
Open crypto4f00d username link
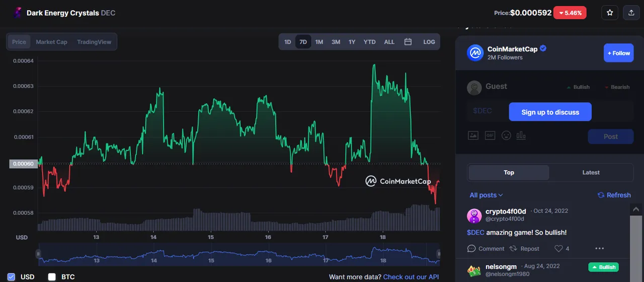tap(506, 211)
